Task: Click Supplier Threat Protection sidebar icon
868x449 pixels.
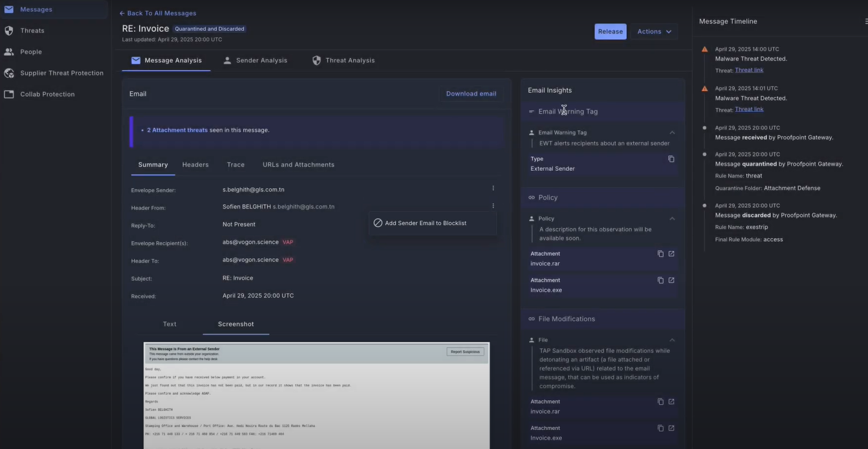Action: (x=9, y=73)
